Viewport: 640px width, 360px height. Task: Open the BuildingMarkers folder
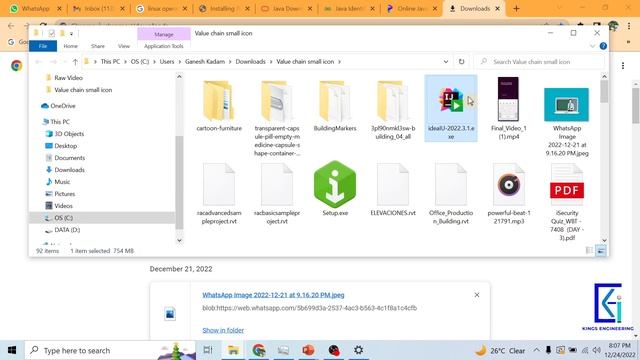coord(335,105)
